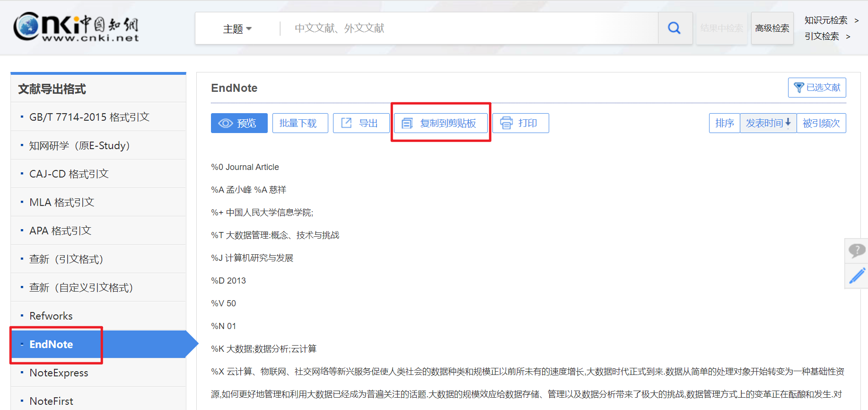The image size is (868, 410).
Task: Click the 打印 print button
Action: pyautogui.click(x=520, y=123)
